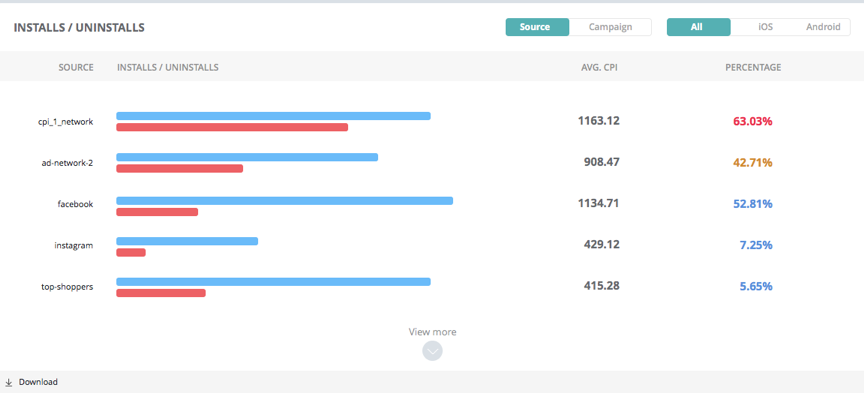Click the Download arrow icon
864x393 pixels.
pos(8,383)
